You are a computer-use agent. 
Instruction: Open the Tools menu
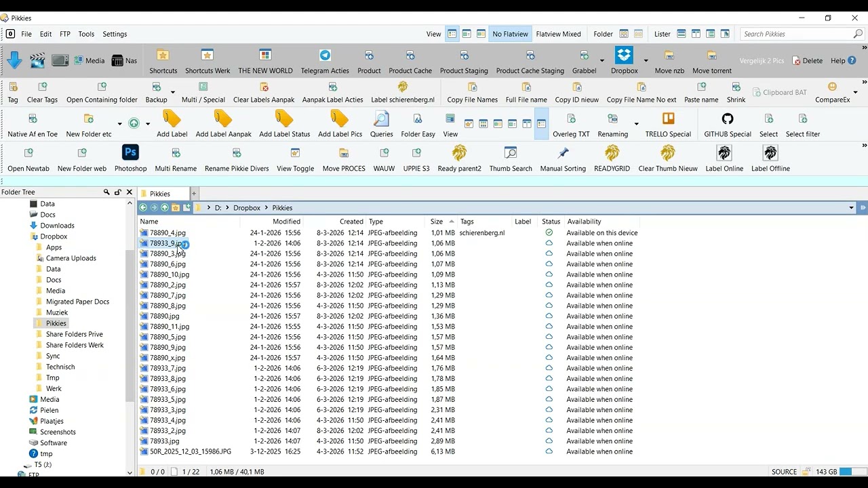coord(86,34)
